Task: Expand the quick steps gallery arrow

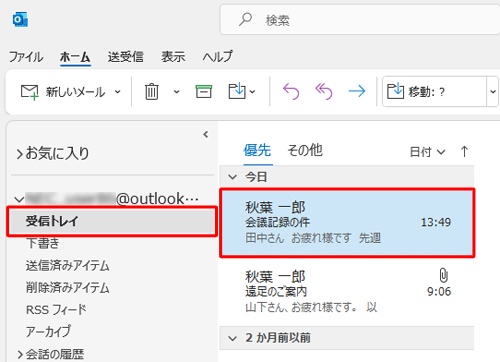Action: [x=493, y=92]
